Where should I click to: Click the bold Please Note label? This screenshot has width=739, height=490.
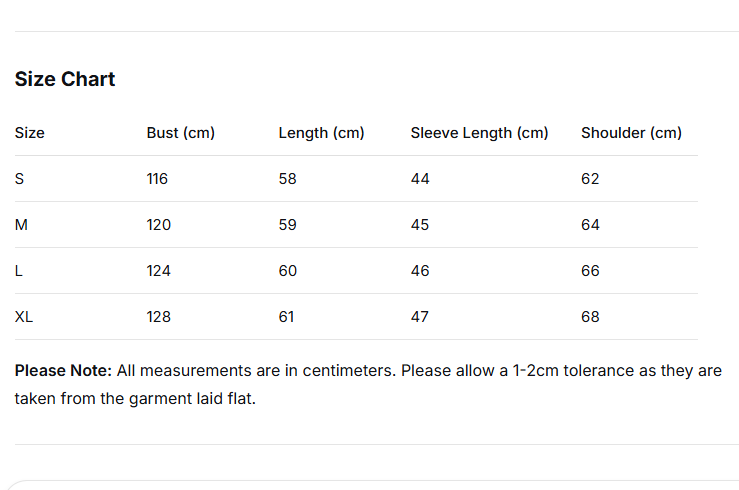63,371
